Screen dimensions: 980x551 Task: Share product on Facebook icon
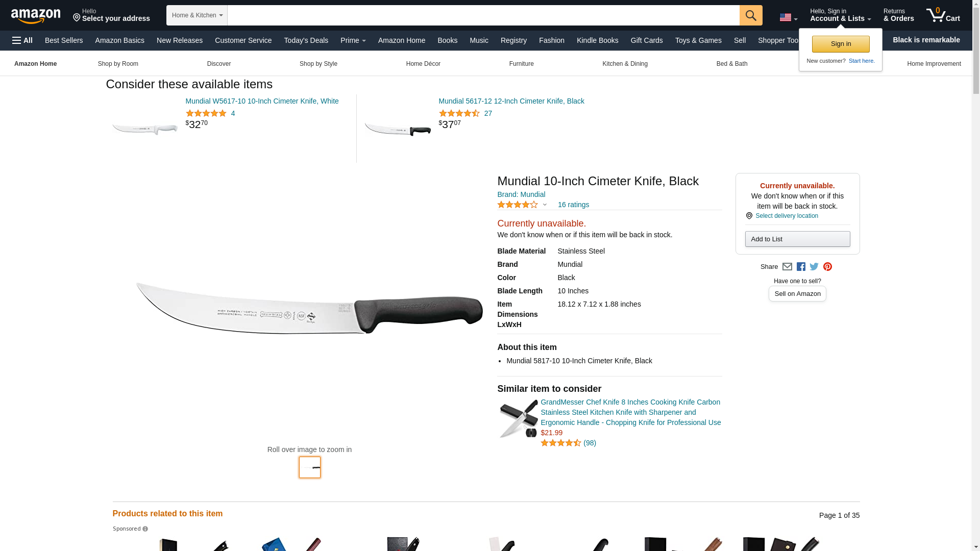point(801,267)
